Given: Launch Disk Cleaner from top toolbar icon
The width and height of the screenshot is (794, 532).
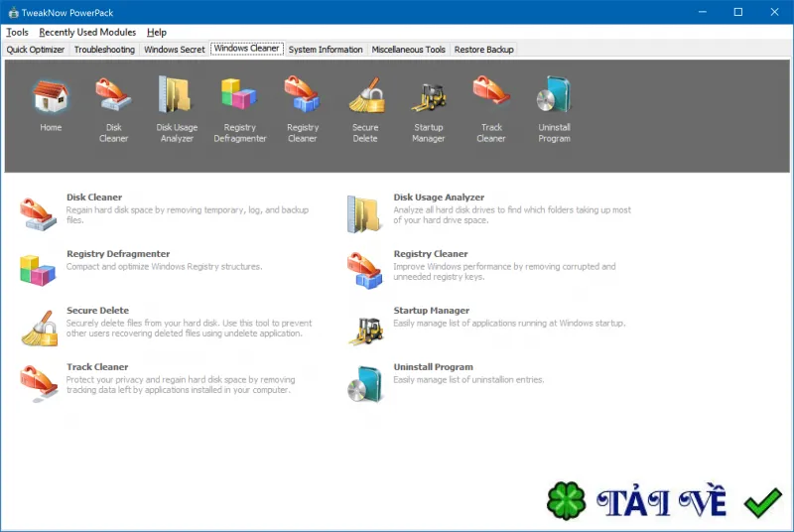Looking at the screenshot, I should (x=113, y=94).
